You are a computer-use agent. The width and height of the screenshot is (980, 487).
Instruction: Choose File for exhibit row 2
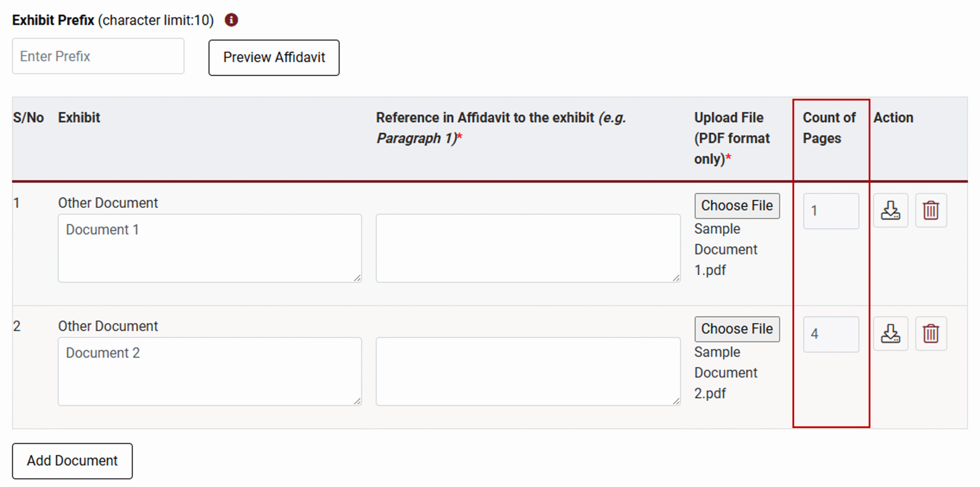coord(737,329)
